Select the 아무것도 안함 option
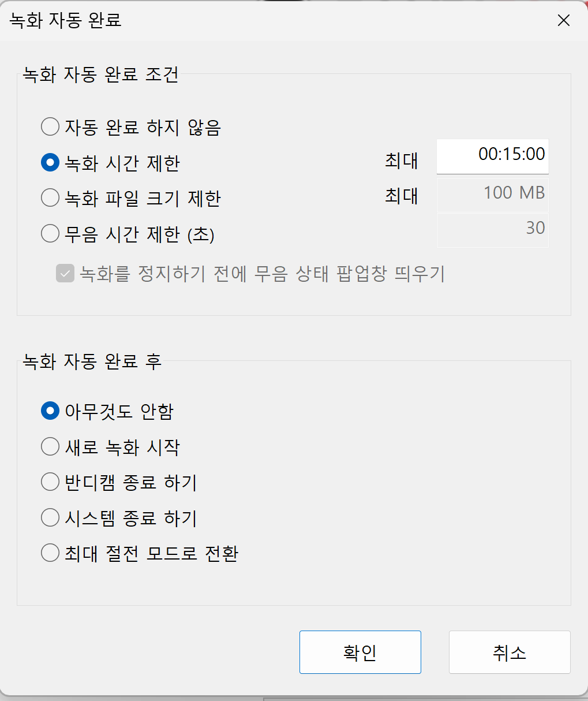Viewport: 588px width, 701px height. click(50, 411)
